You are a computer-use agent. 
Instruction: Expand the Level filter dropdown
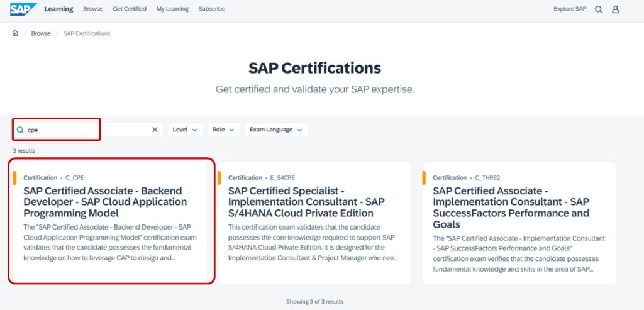(185, 130)
